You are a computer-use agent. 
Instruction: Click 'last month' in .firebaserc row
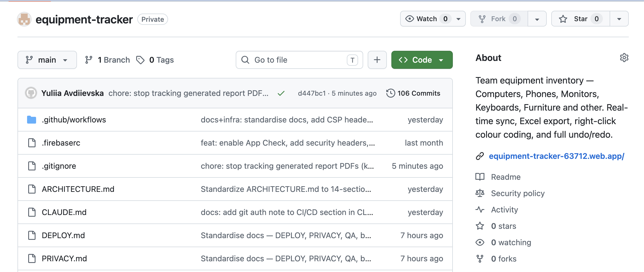424,143
